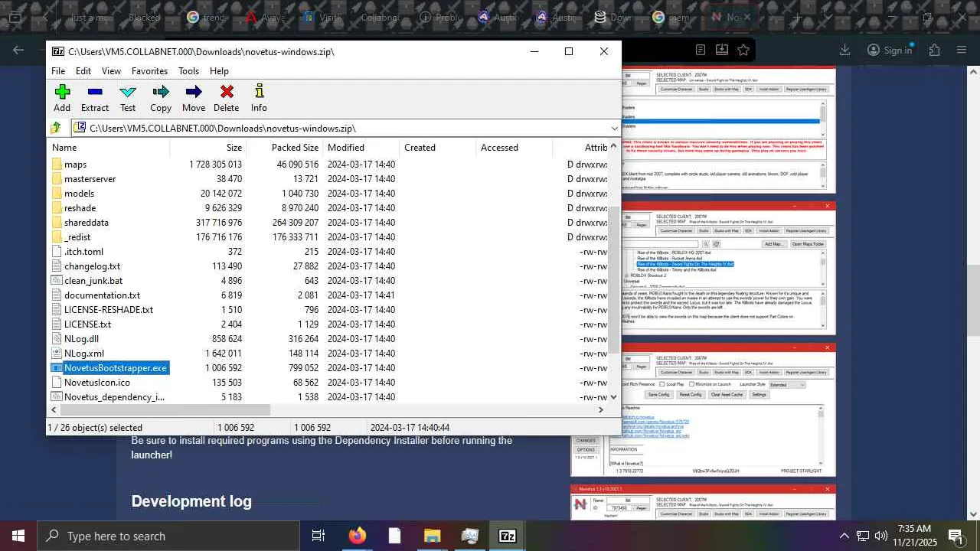Select documentation.txt file

[102, 295]
